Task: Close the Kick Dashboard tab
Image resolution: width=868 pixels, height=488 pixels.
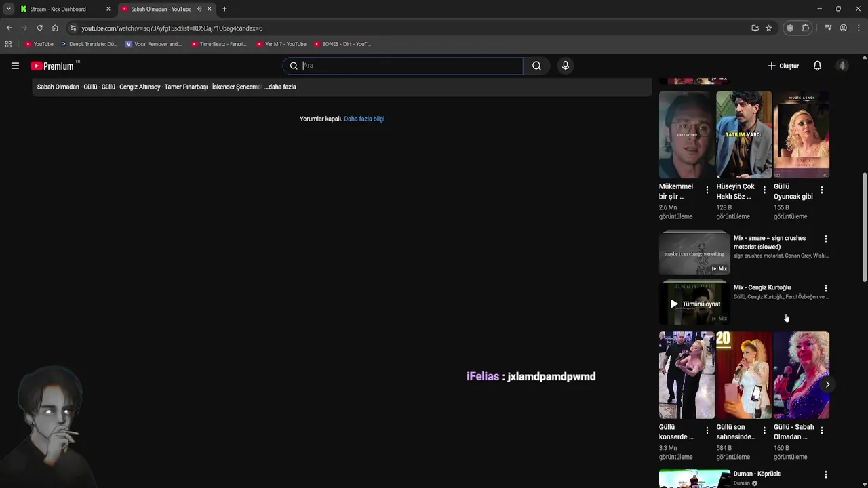Action: [x=108, y=9]
